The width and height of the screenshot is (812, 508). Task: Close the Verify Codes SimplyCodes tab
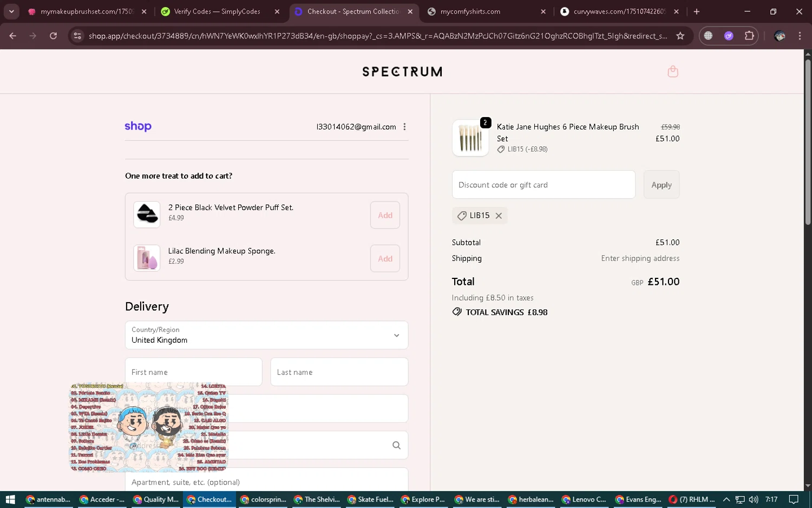277,11
